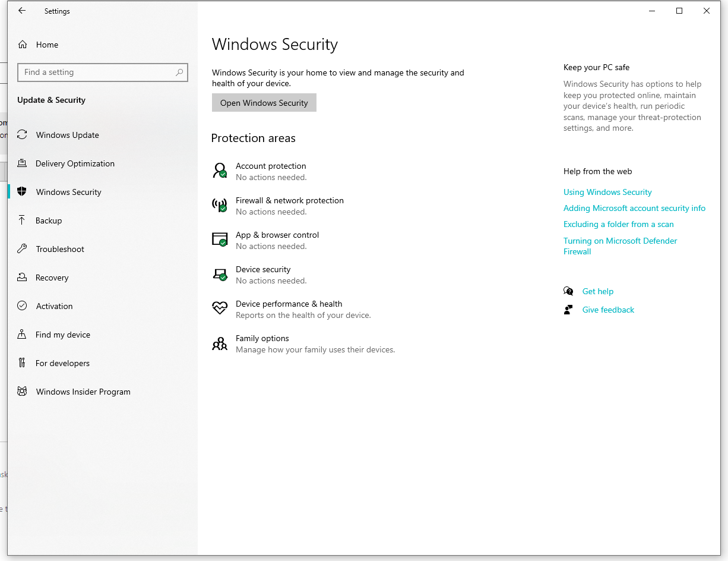
Task: Click the Give feedback person icon
Action: tap(568, 310)
